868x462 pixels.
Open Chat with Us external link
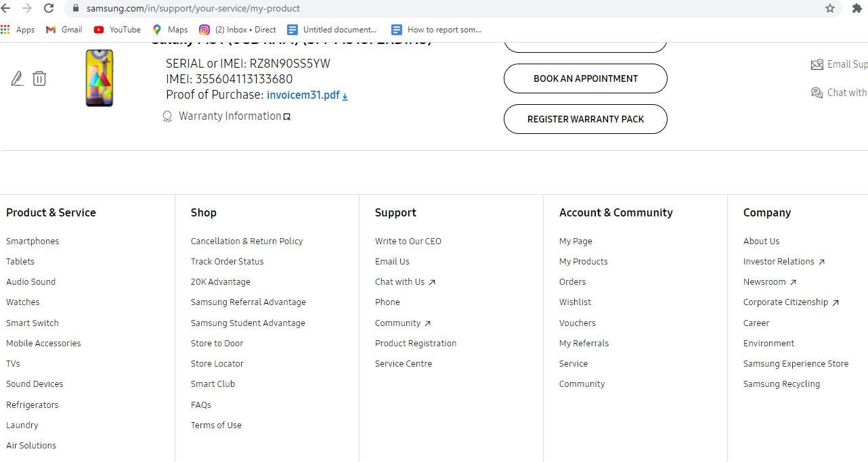[x=406, y=282]
